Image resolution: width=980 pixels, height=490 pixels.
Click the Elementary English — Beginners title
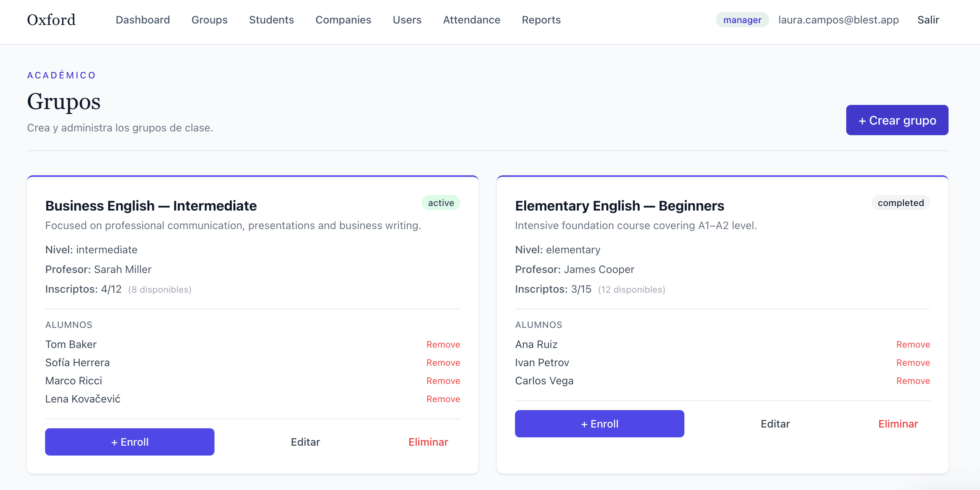(619, 206)
